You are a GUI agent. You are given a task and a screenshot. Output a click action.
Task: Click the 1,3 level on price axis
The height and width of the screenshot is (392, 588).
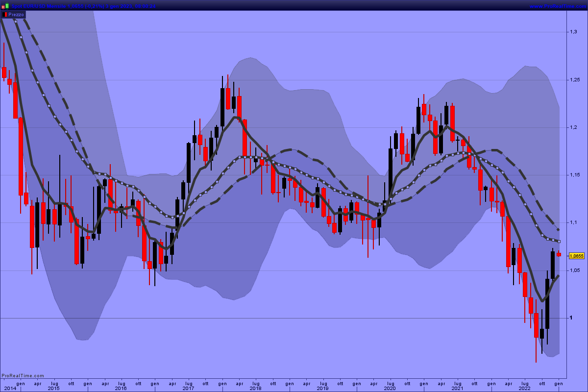click(573, 32)
